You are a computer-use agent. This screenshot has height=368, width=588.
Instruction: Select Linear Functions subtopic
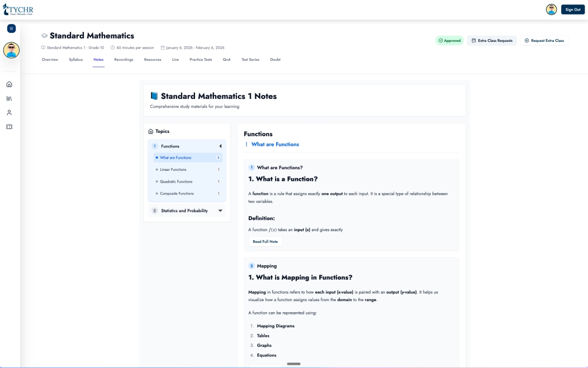click(x=173, y=170)
